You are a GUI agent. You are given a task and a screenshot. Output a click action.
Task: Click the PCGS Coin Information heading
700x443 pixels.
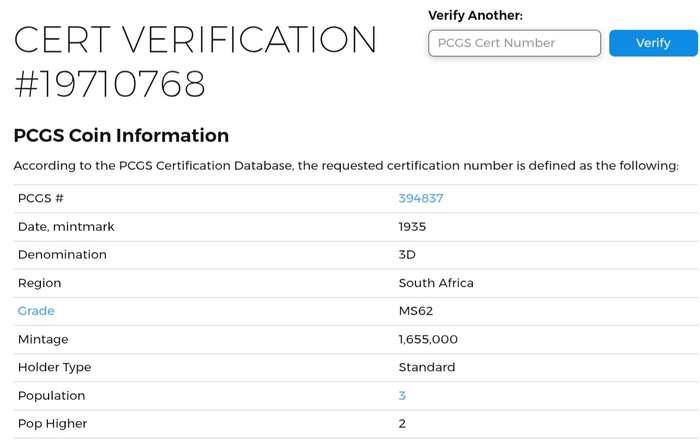pos(121,136)
